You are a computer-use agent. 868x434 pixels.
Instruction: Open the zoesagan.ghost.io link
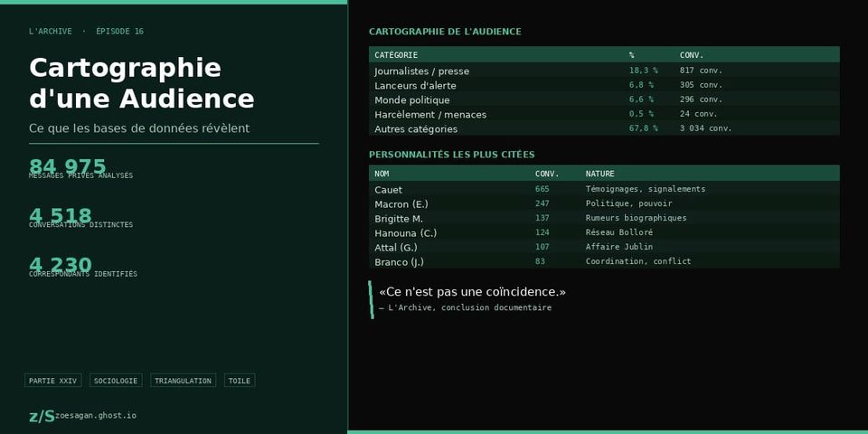coord(96,415)
